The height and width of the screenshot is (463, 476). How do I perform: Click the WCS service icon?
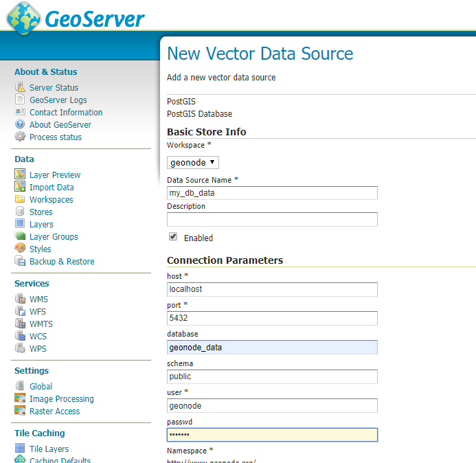click(20, 336)
